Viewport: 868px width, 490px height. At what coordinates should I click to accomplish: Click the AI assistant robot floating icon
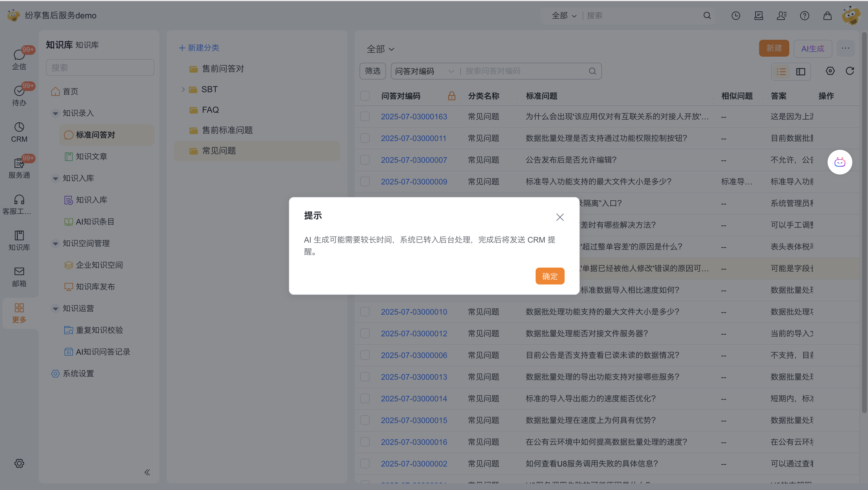(x=839, y=162)
